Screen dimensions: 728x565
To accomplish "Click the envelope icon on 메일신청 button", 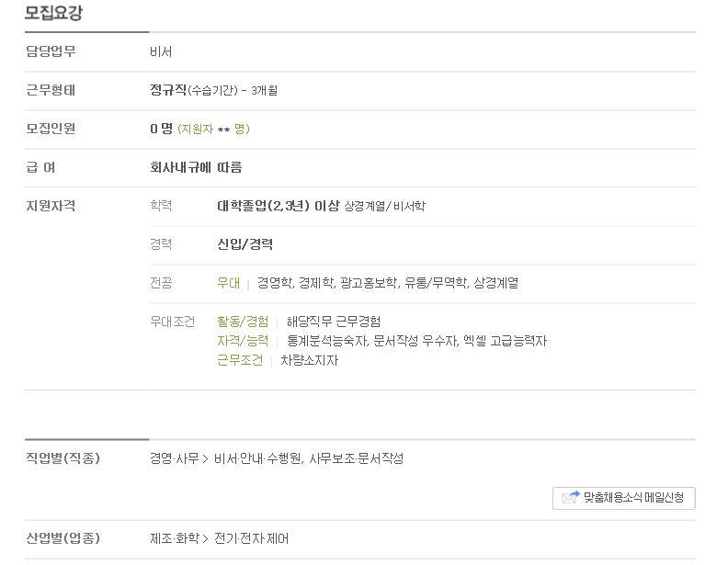I will click(571, 497).
